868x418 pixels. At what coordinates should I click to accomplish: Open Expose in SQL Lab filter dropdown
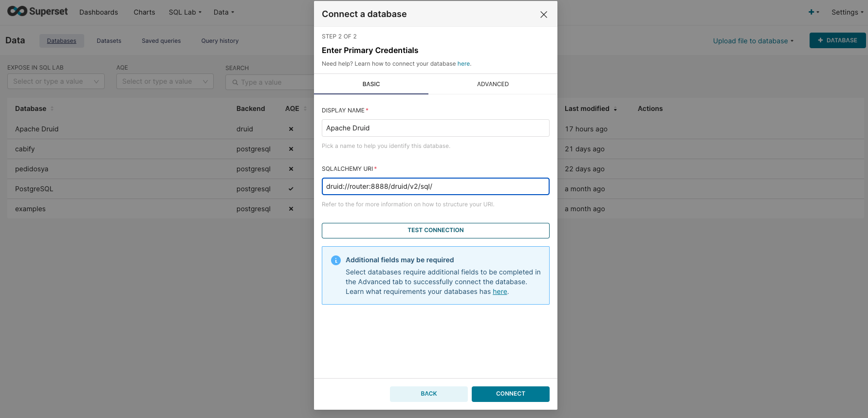pyautogui.click(x=56, y=81)
